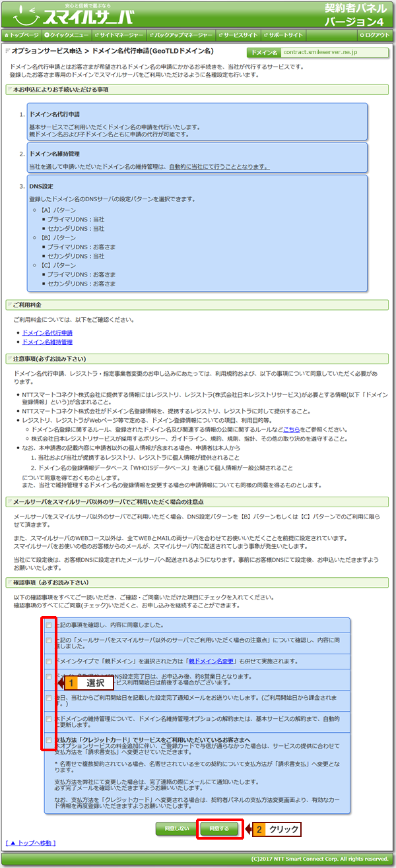Click the 契約者パネル バージョン4 title text

[357, 15]
